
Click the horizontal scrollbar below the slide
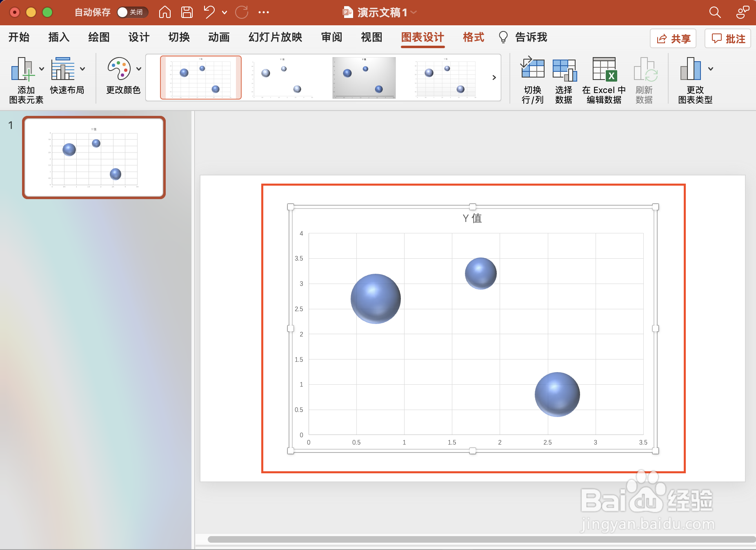(x=482, y=539)
